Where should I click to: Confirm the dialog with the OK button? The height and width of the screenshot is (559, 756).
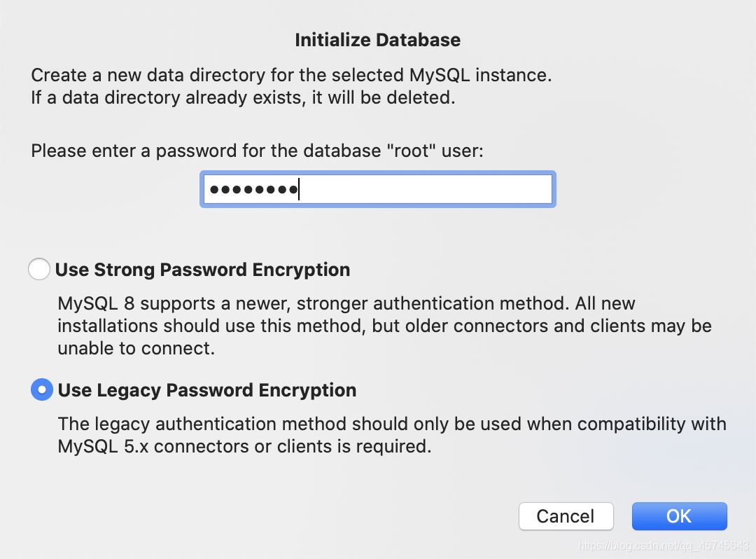679,516
